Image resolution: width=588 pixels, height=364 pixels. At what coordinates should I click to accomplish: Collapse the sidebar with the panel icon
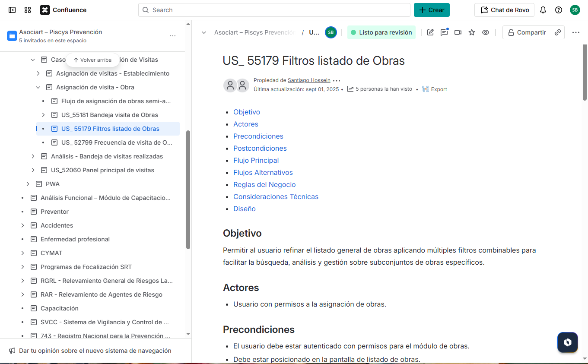click(12, 10)
